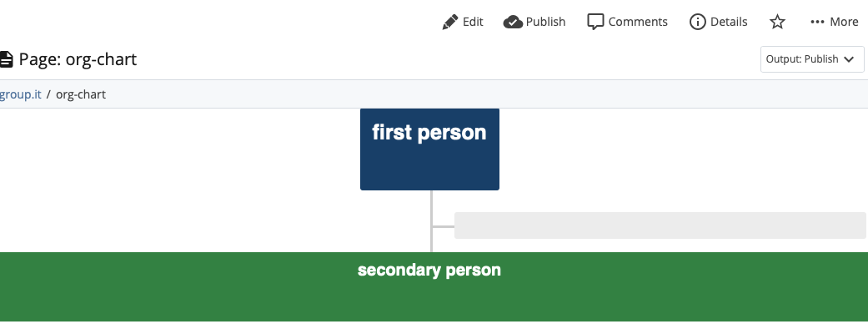Click the Page: org-chart heading
Image resolution: width=868 pixels, height=324 pixels.
pos(78,58)
